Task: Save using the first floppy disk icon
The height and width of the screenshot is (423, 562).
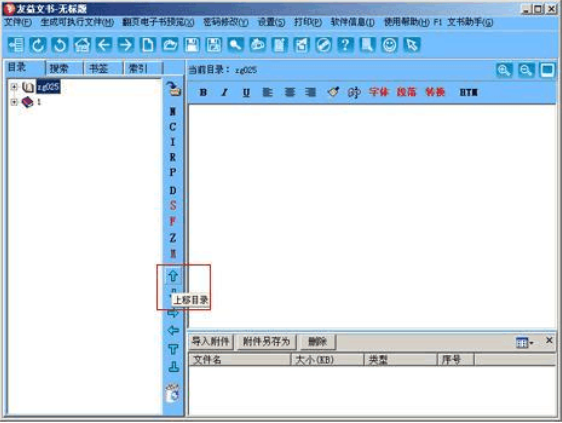Action: (192, 45)
